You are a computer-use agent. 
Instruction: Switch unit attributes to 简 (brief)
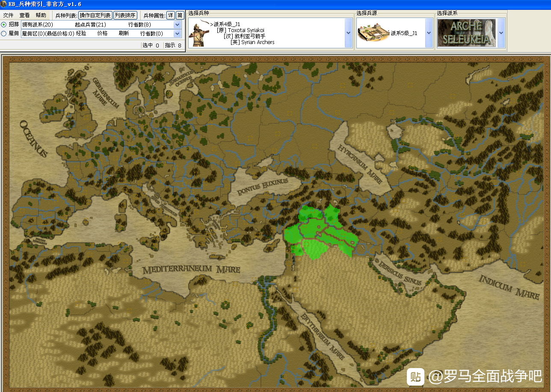click(180, 15)
